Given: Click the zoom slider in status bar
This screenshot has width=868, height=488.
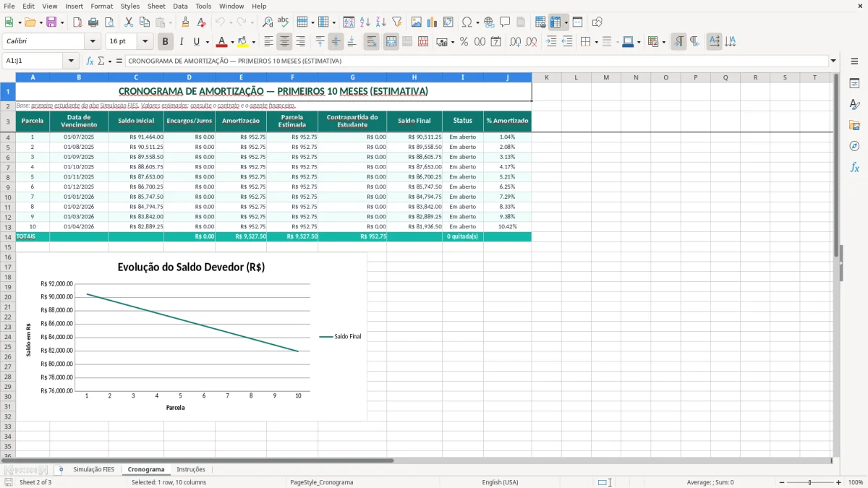Looking at the screenshot, I should 810,482.
